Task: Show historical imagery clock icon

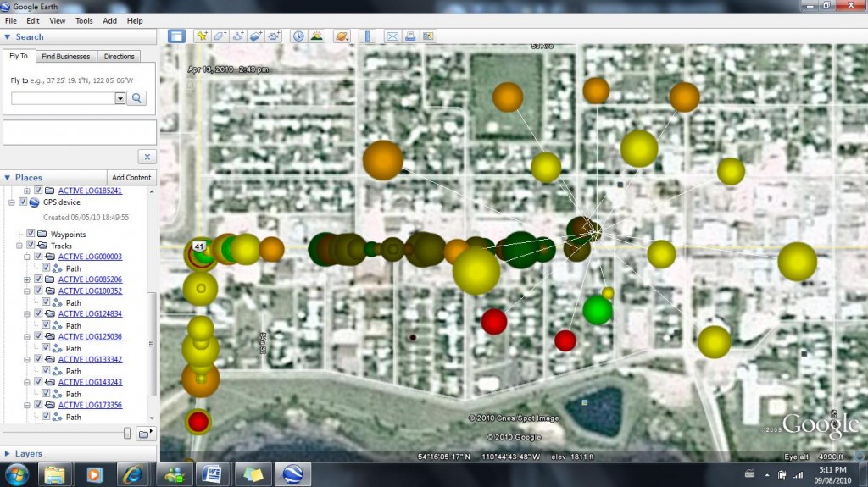Action: [298, 36]
